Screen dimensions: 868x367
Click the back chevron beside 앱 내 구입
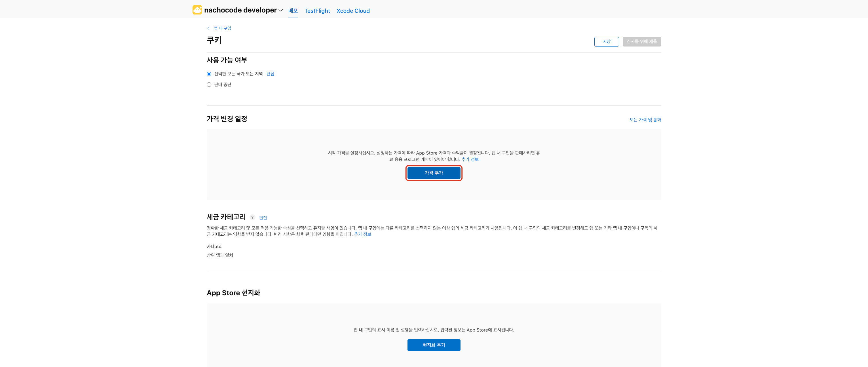pos(208,28)
